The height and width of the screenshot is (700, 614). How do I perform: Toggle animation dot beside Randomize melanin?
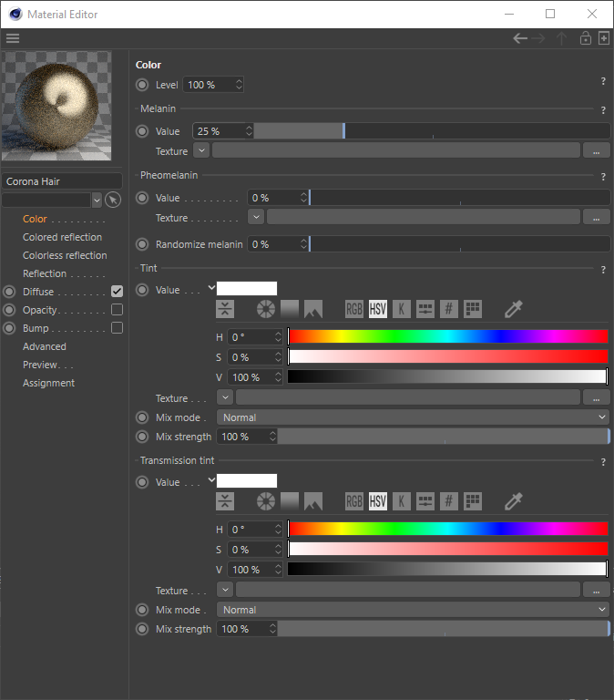(x=142, y=244)
